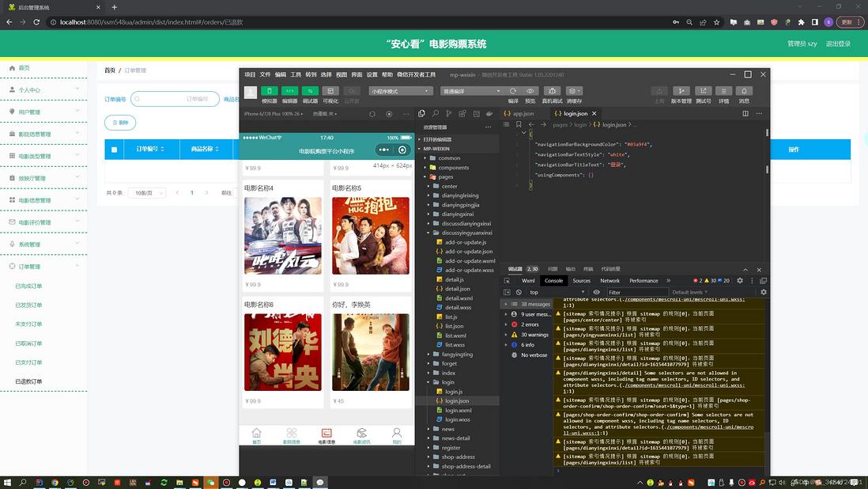Click 退出登录 to log out
Image resolution: width=868 pixels, height=489 pixels.
(x=838, y=44)
